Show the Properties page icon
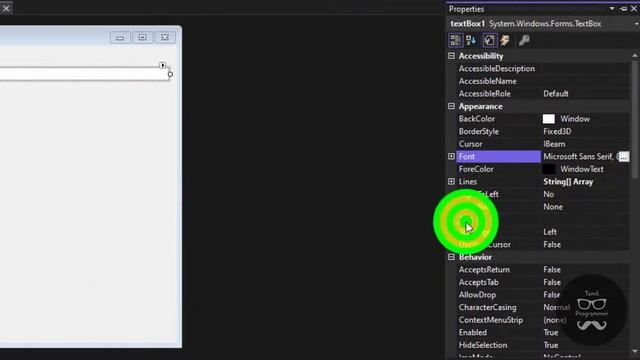This screenshot has width=640, height=360. click(x=489, y=40)
